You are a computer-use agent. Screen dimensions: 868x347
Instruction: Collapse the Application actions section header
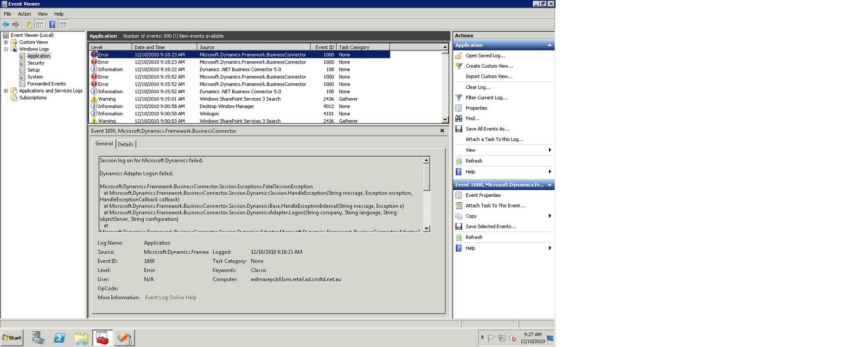coord(550,46)
